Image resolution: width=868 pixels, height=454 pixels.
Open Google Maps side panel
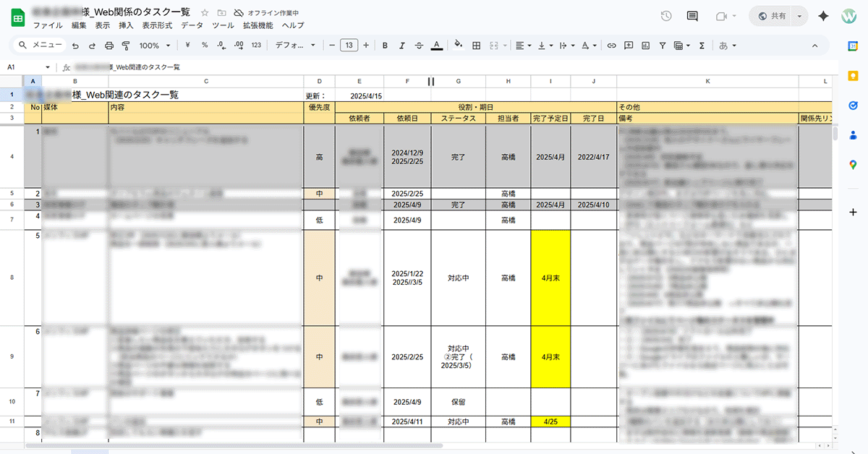(x=853, y=165)
